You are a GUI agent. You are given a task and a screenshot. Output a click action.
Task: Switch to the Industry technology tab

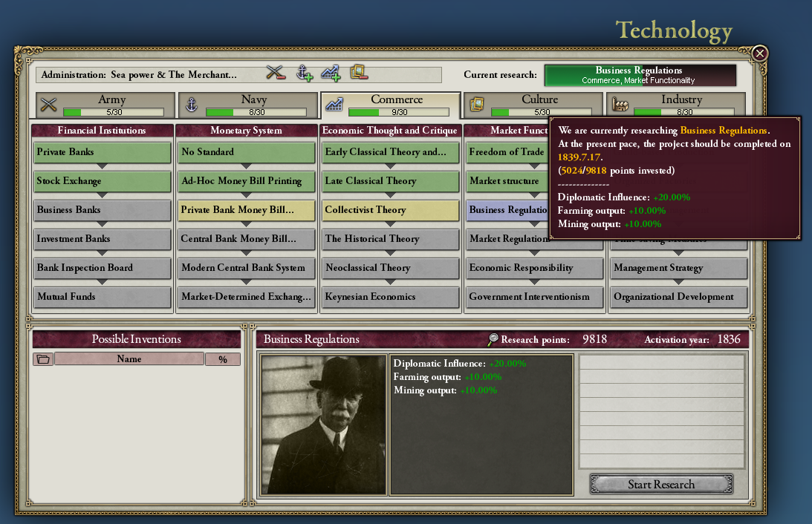676,105
